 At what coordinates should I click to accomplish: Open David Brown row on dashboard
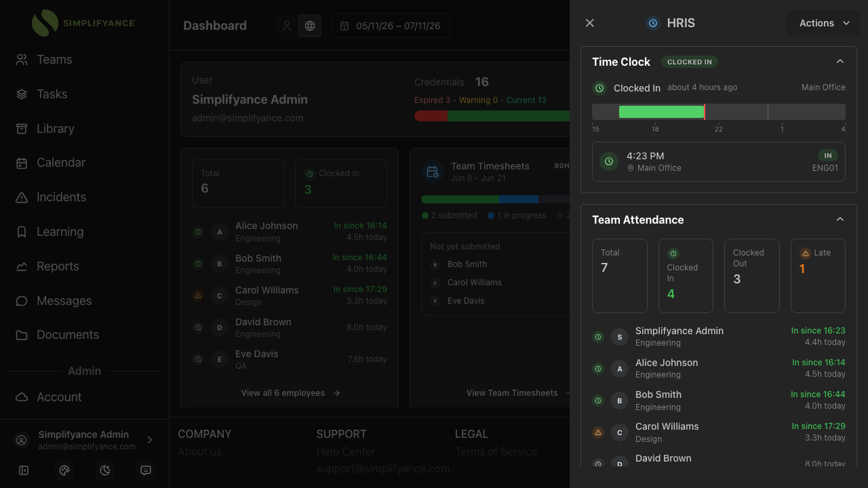tap(290, 327)
